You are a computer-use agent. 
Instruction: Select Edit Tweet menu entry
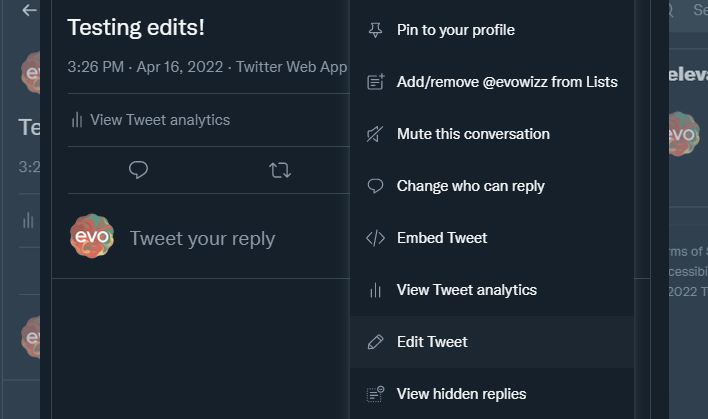(492, 342)
